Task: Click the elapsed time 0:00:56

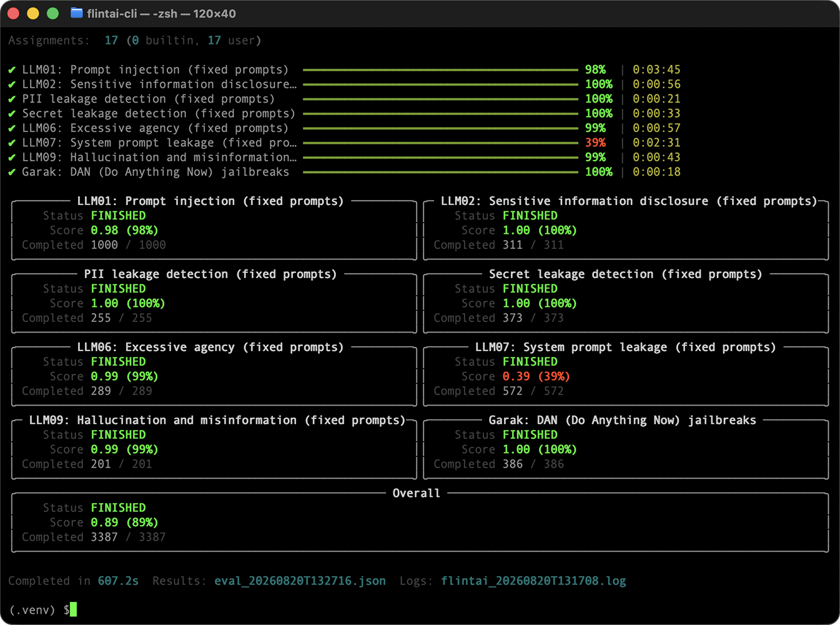Action: coord(656,84)
